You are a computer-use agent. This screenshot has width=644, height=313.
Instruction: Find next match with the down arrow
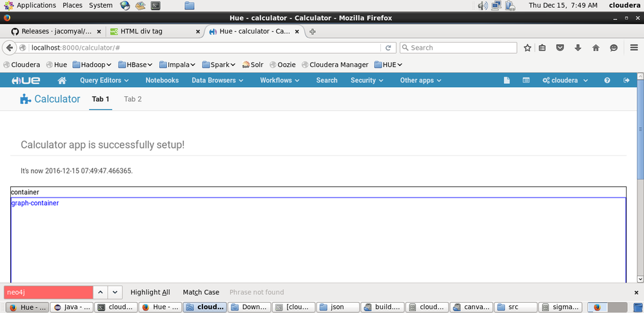(x=115, y=292)
